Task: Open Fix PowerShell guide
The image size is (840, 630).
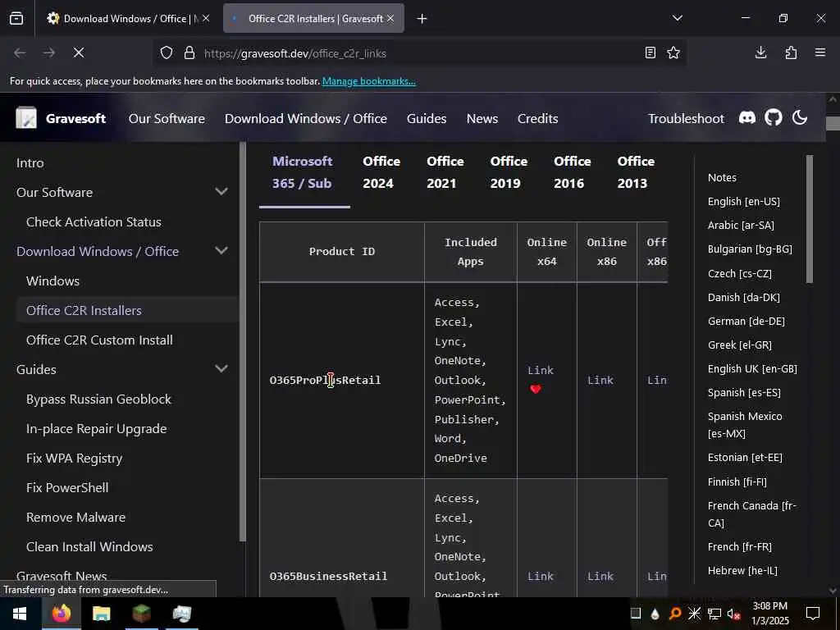Action: coord(67,487)
